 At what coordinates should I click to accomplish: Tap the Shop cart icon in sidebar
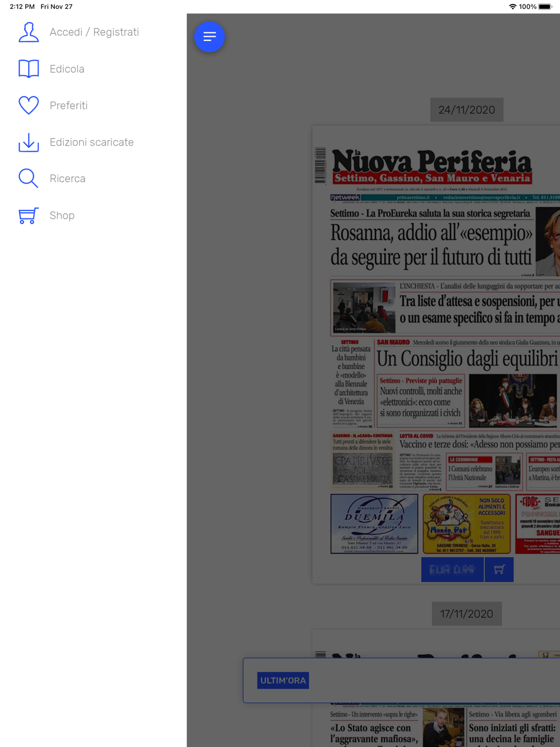tap(29, 216)
